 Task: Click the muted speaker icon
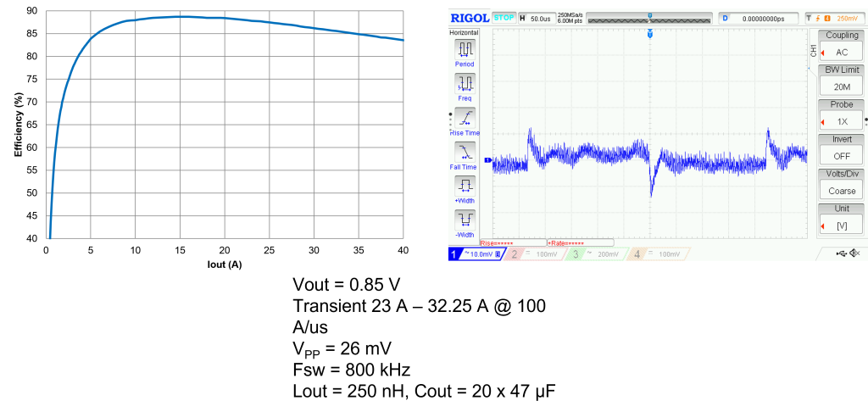854,253
